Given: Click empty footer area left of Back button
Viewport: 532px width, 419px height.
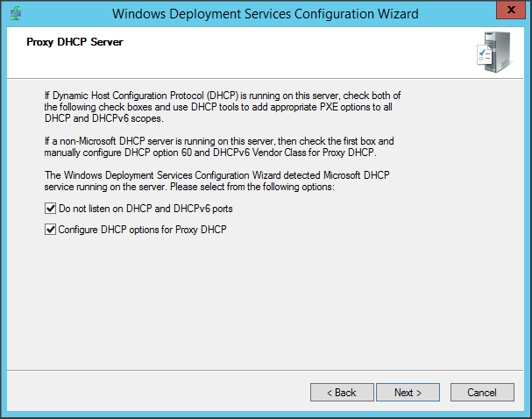Looking at the screenshot, I should 158,392.
